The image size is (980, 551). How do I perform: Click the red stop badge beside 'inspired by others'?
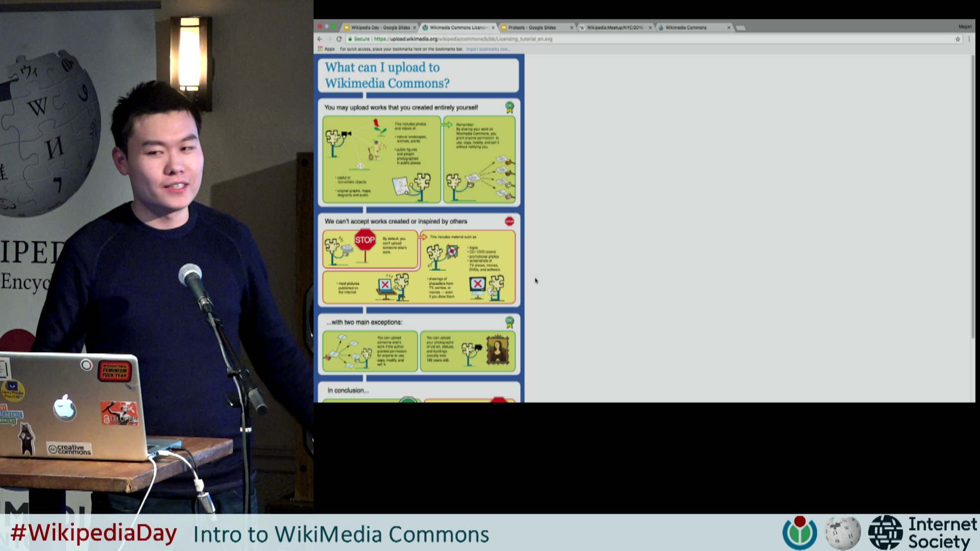click(509, 221)
